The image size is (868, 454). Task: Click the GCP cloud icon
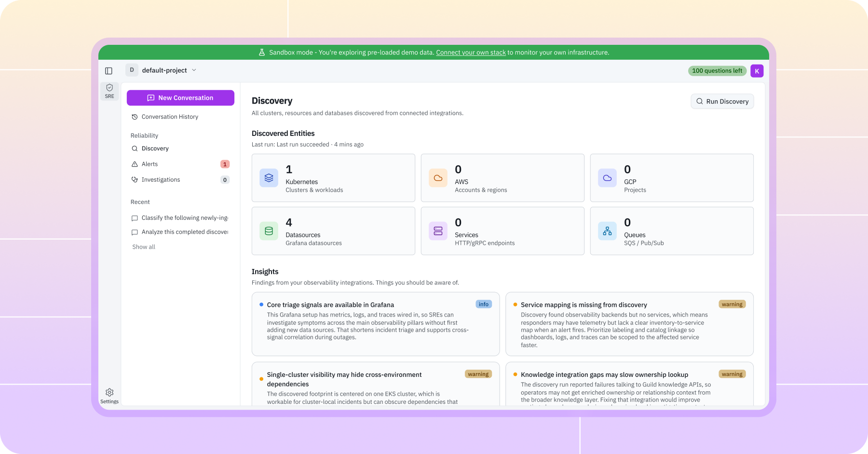click(x=607, y=178)
